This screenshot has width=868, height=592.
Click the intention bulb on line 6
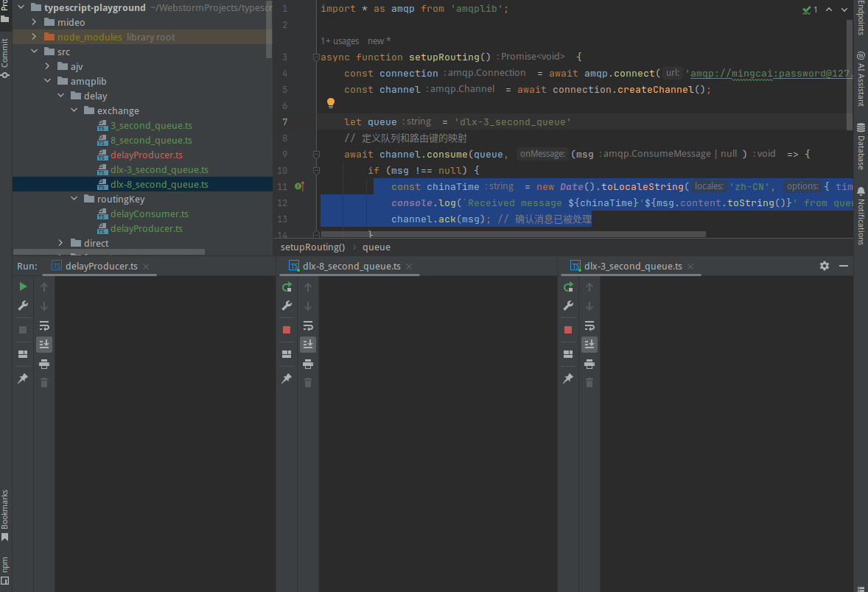pos(329,103)
